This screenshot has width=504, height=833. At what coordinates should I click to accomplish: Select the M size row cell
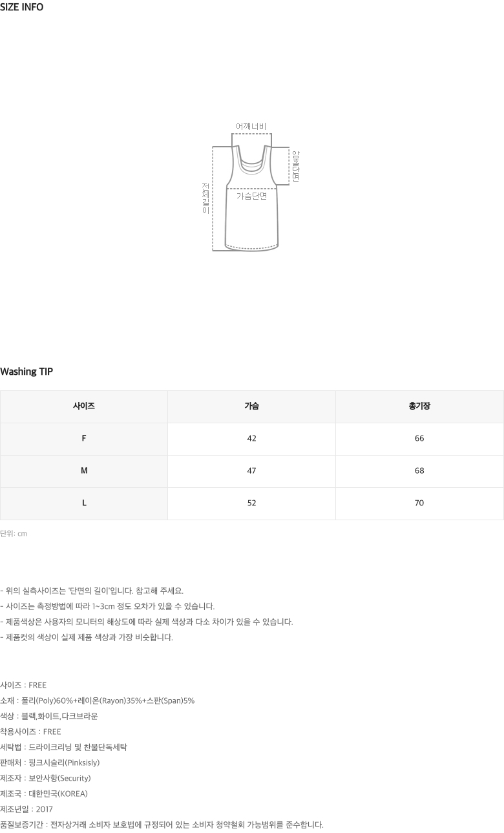84,471
